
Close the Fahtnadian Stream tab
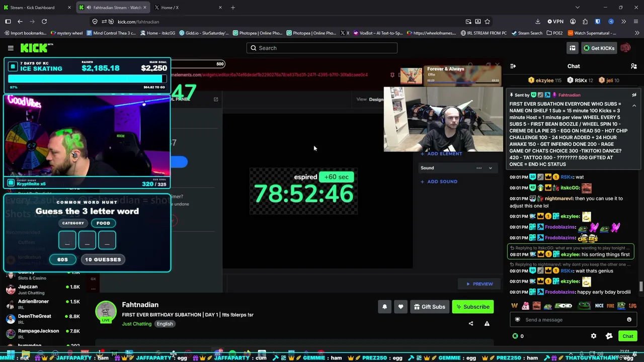[144, 8]
